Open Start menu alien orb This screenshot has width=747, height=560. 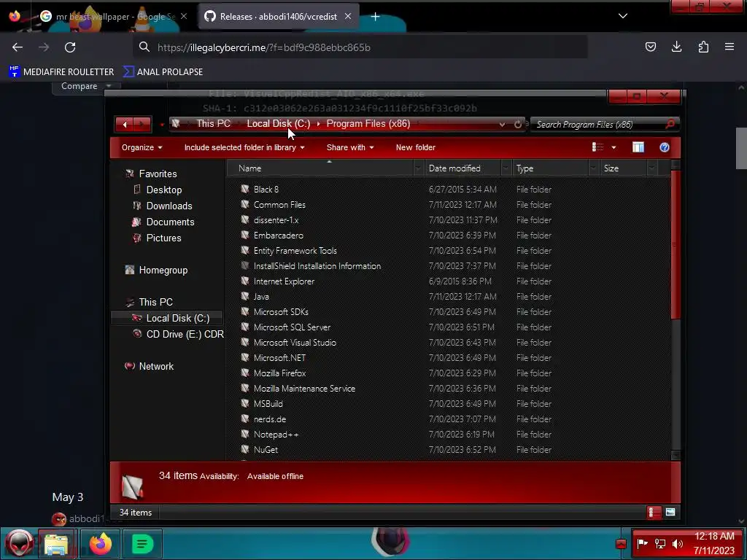click(19, 543)
